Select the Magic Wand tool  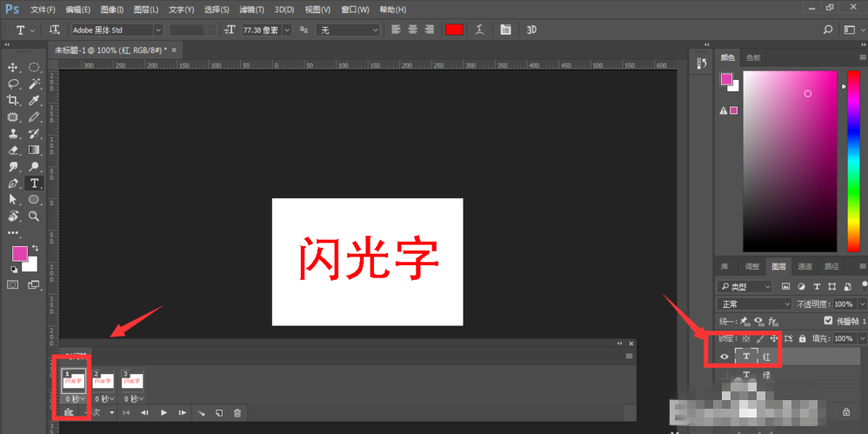click(34, 83)
